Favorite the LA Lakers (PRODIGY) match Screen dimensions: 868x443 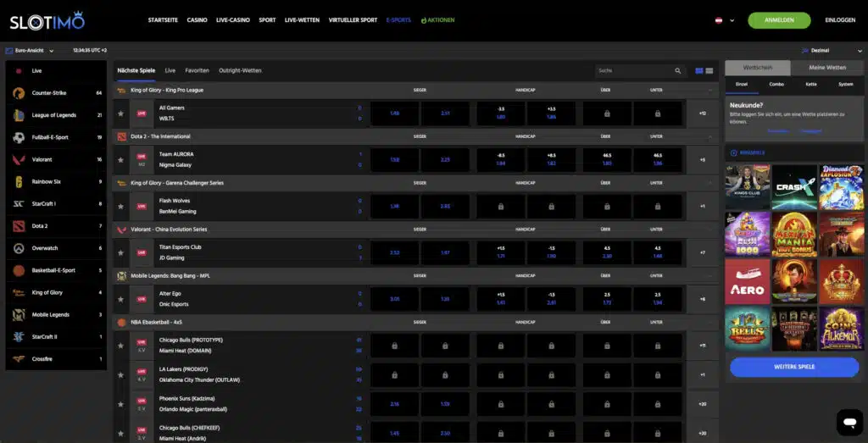(x=120, y=375)
